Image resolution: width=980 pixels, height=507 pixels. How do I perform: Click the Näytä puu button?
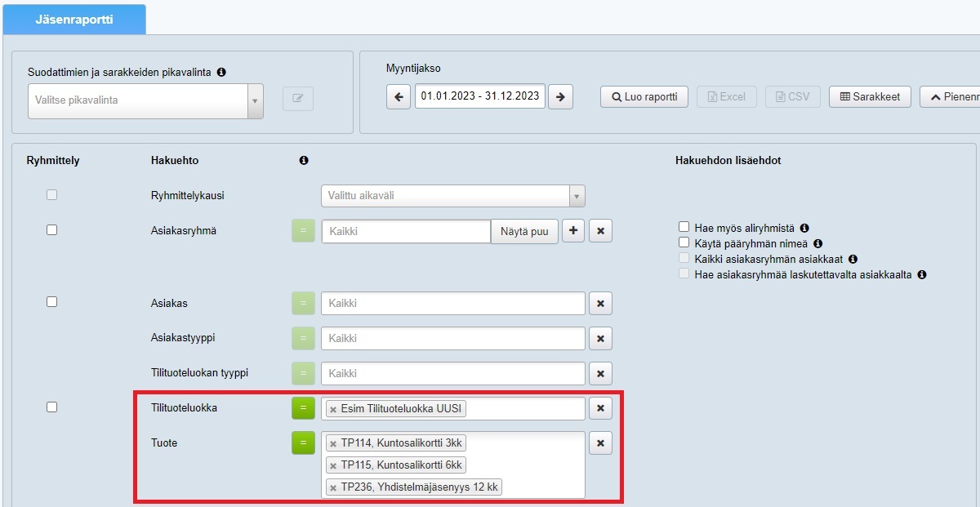524,231
